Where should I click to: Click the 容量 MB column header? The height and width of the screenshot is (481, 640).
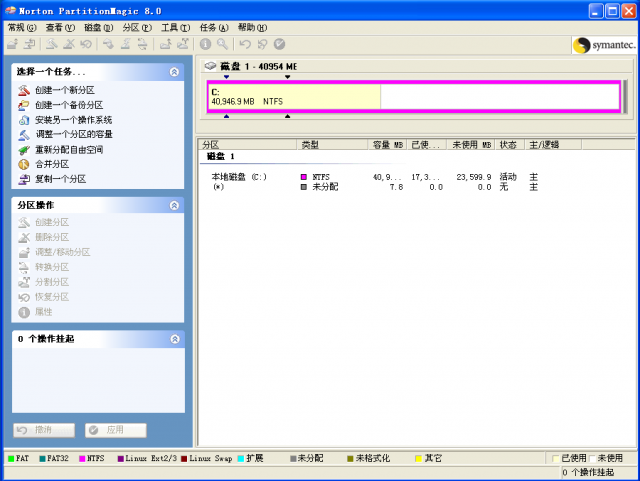pyautogui.click(x=387, y=145)
